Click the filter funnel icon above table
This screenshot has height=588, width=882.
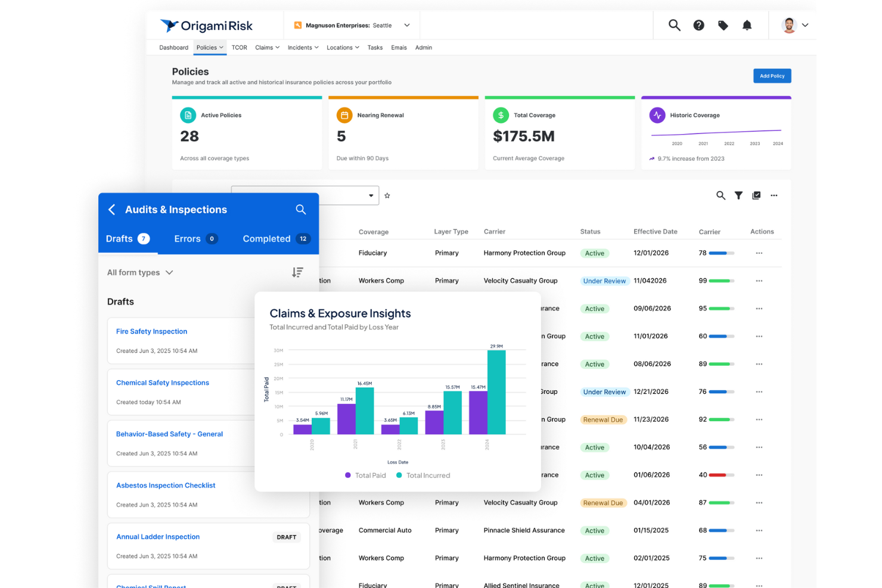pos(738,195)
